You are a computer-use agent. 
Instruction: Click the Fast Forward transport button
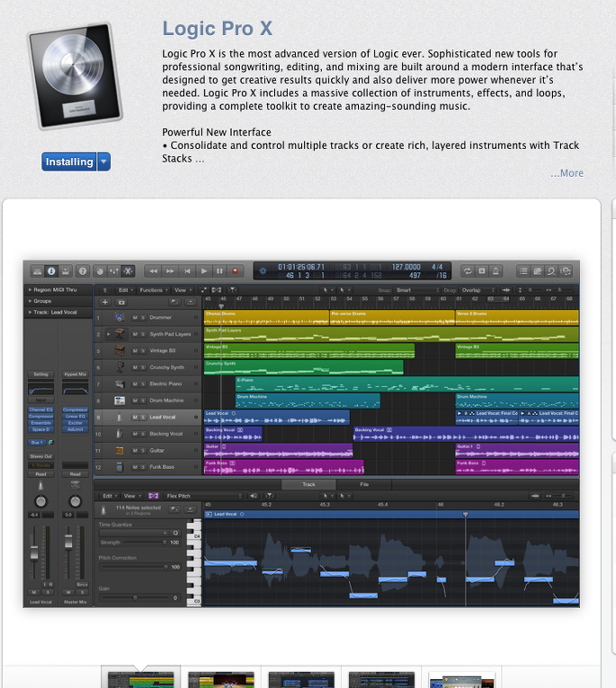(170, 271)
